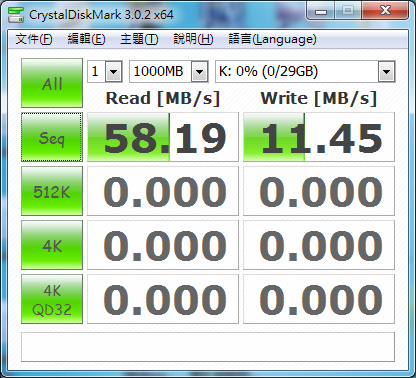Click the Seq write result 11.45
Viewport: 416px width, 378px height.
(319, 137)
